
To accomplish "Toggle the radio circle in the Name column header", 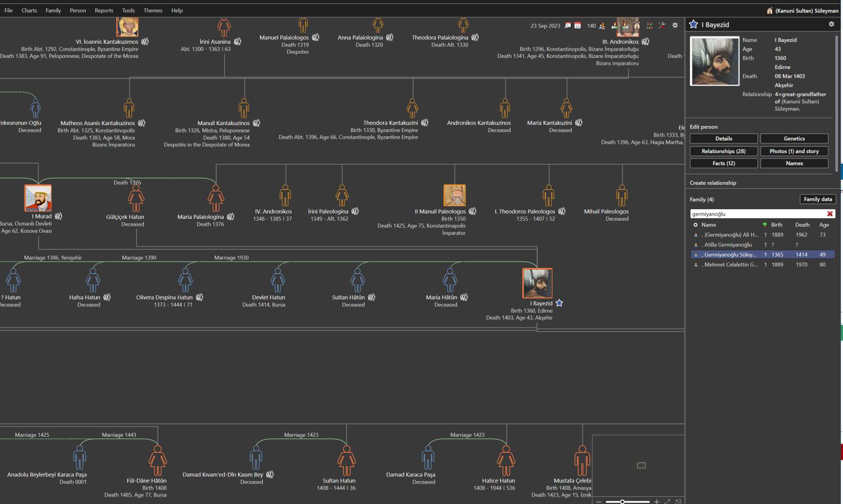I will click(x=695, y=225).
